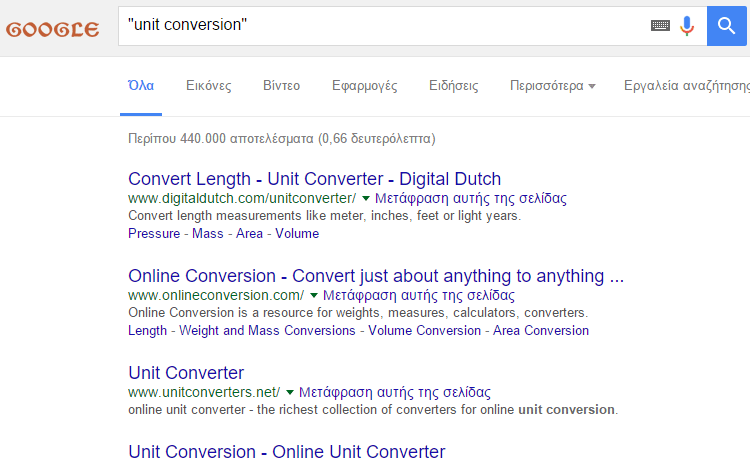This screenshot has height=459, width=750.
Task: Open the Pressure sitelink
Action: [154, 233]
